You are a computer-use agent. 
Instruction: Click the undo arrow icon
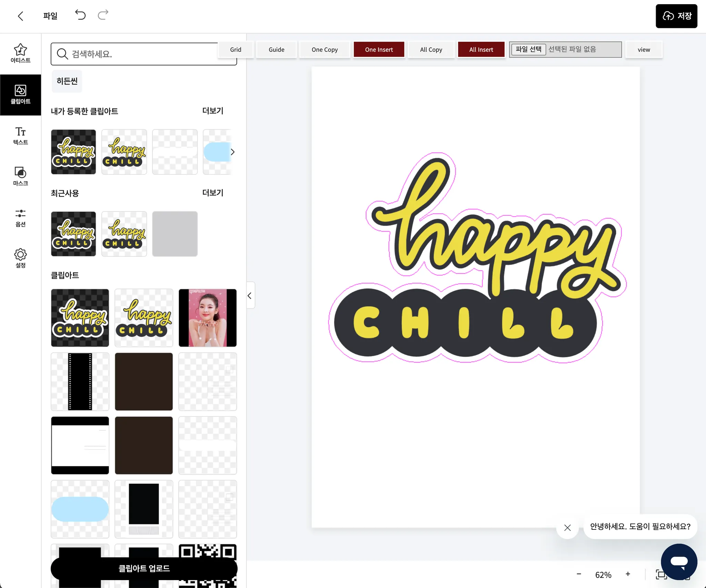(x=80, y=15)
